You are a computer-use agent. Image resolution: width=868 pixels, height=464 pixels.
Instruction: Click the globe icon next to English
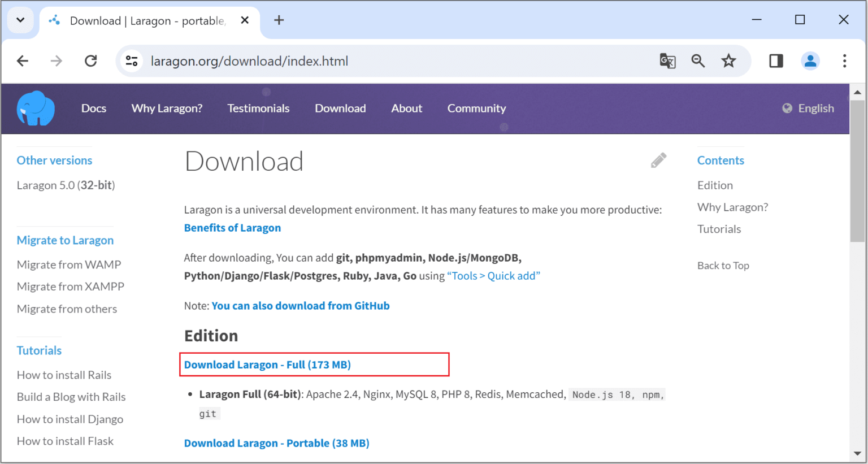[787, 108]
